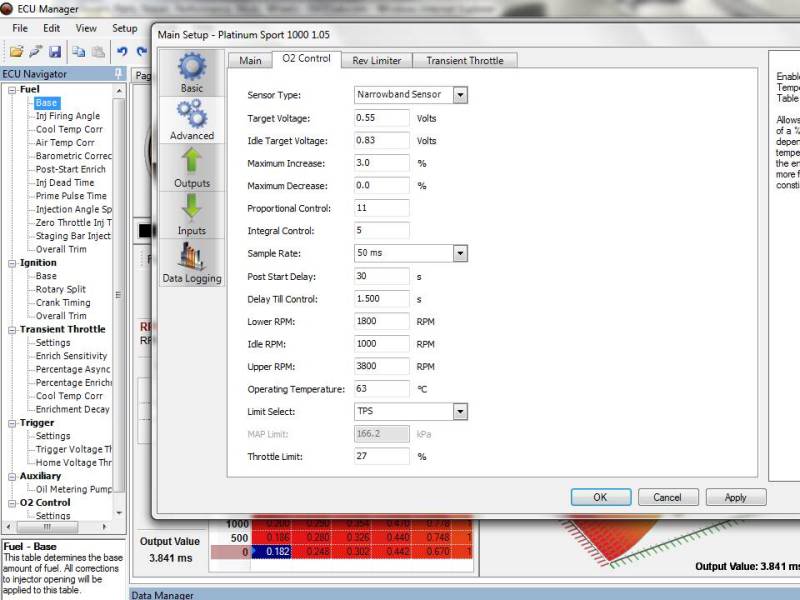Click the OK button
Screen dimensions: 800x600
click(x=601, y=497)
